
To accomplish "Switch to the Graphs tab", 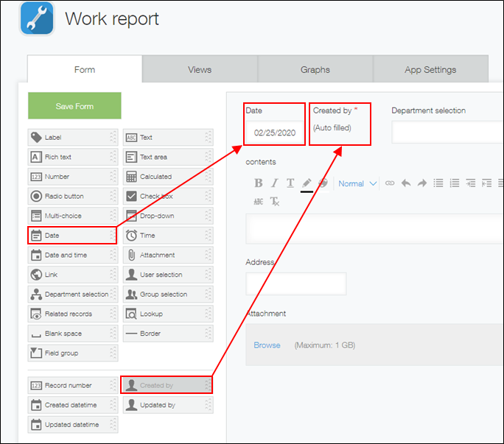I will [x=315, y=69].
